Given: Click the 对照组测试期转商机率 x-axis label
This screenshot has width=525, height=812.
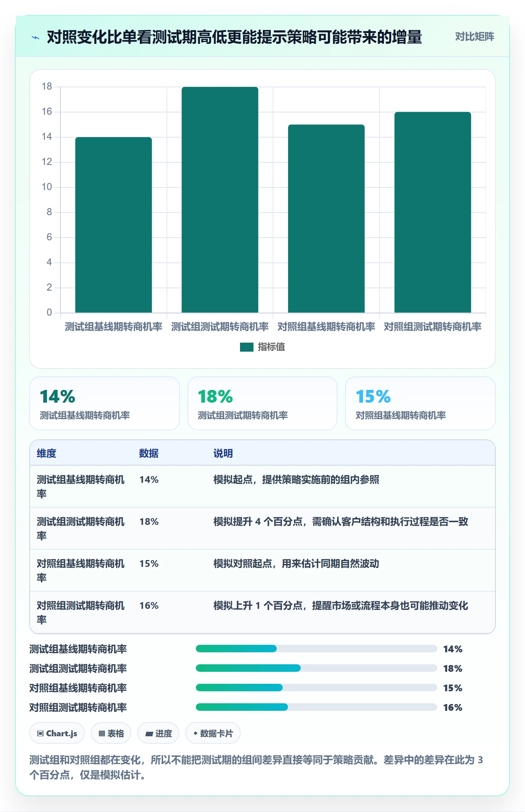Looking at the screenshot, I should point(433,327).
